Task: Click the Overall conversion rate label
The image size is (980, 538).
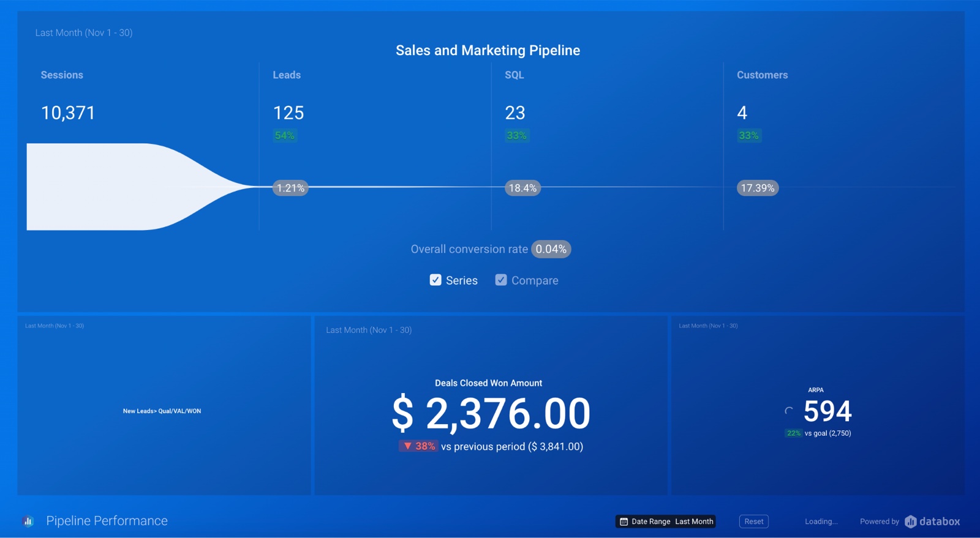Action: tap(469, 249)
